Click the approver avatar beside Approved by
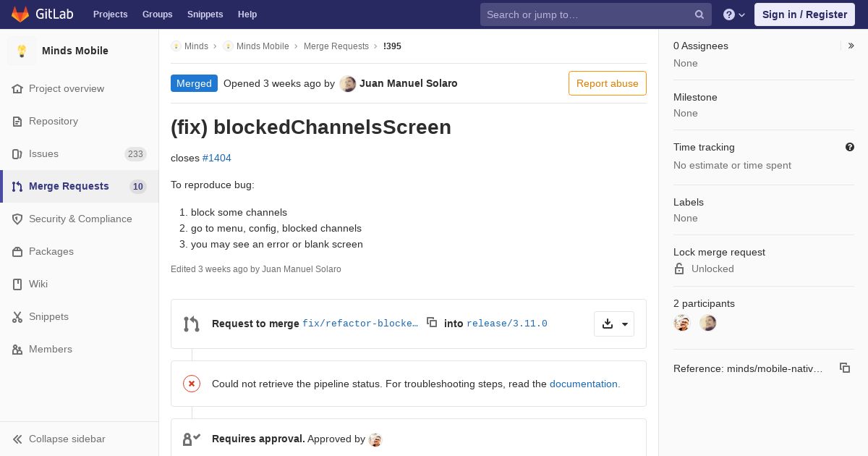Image resolution: width=868 pixels, height=456 pixels. pyautogui.click(x=375, y=439)
